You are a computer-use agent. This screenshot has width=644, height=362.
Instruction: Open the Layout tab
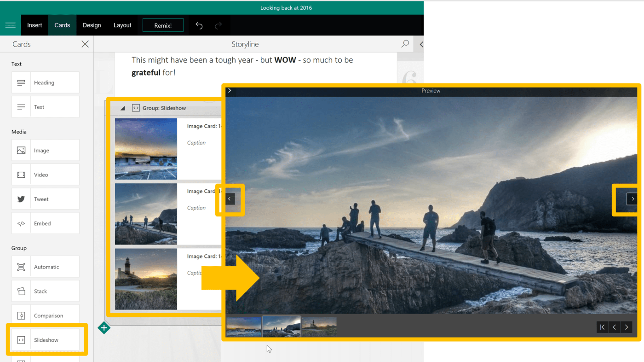[122, 25]
